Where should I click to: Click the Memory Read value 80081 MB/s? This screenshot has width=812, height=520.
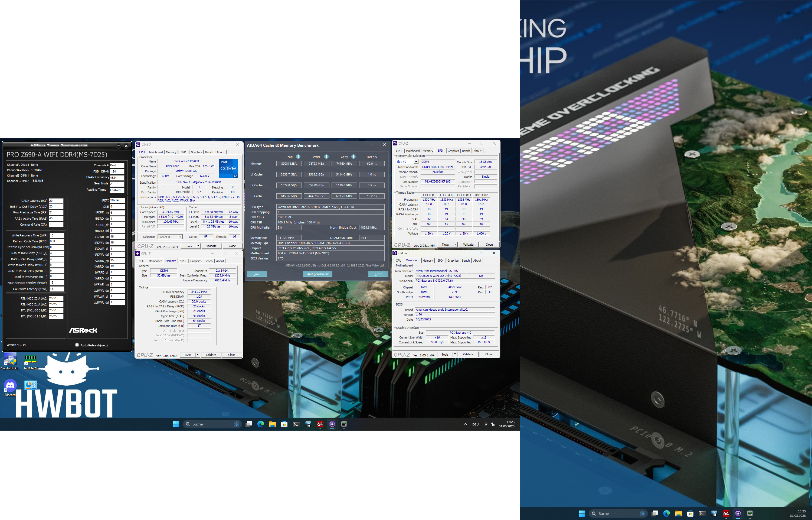point(289,164)
